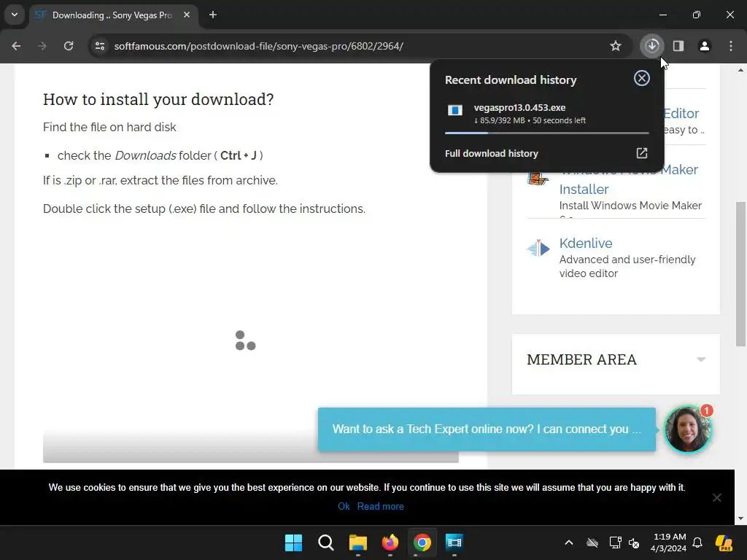Click the URL address bar

(x=352, y=46)
